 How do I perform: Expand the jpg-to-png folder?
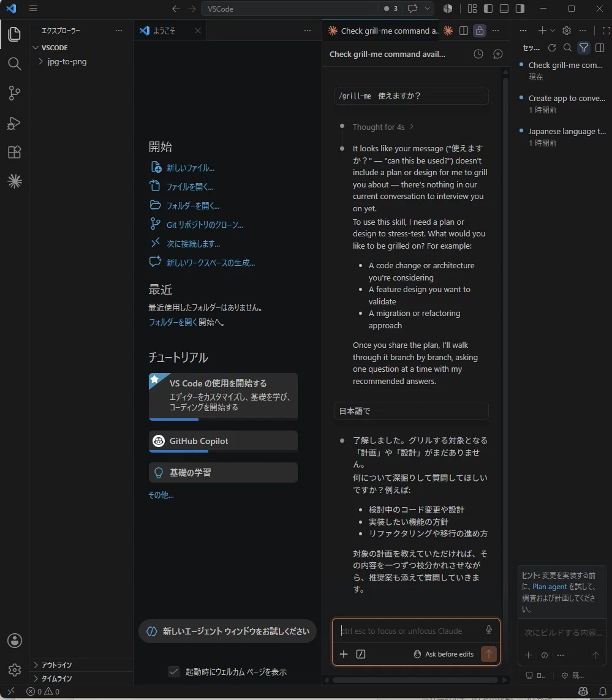81,62
